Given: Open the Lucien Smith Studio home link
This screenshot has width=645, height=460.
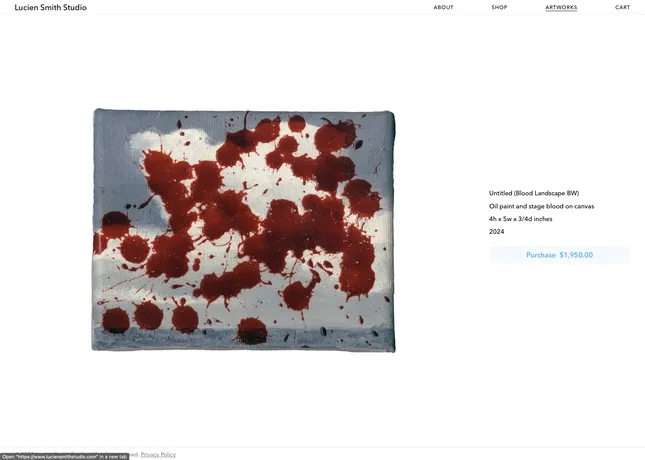Looking at the screenshot, I should click(51, 7).
